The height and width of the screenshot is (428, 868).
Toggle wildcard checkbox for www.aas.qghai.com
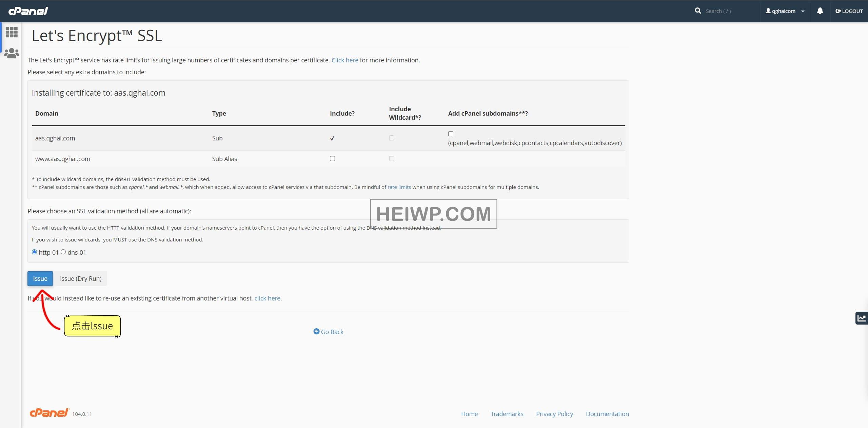point(392,159)
